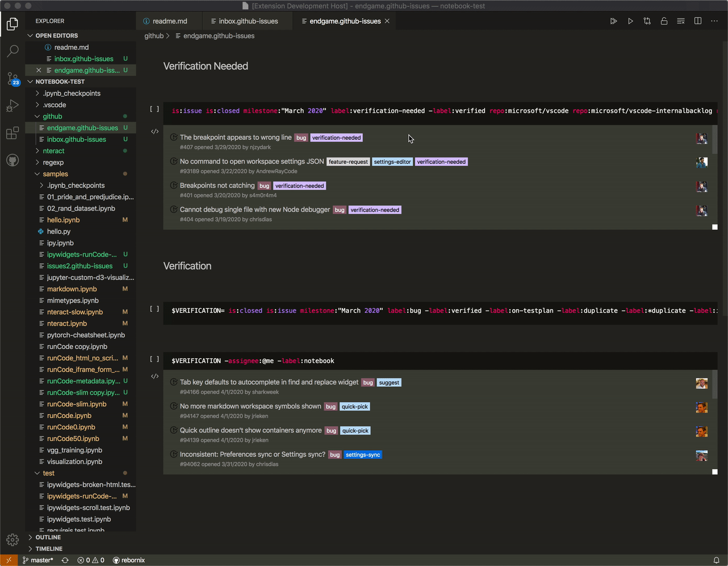Click avatar on 'The breakpoint appears to wrong line'
The height and width of the screenshot is (566, 728).
pos(701,138)
